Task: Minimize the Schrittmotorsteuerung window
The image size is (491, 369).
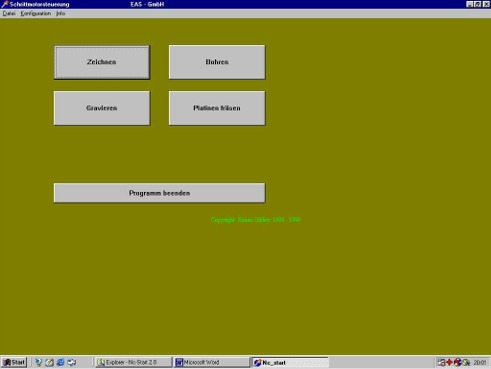Action: 469,4
